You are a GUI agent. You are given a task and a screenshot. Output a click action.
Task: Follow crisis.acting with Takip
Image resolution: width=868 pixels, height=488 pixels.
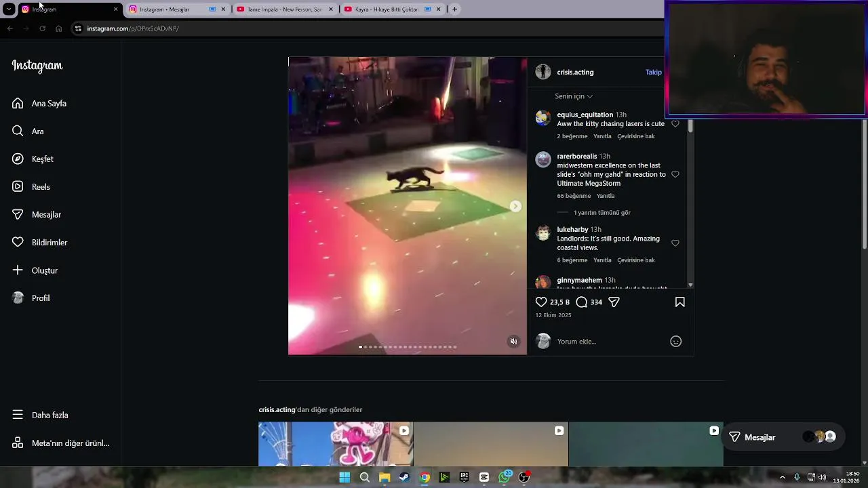pos(653,72)
